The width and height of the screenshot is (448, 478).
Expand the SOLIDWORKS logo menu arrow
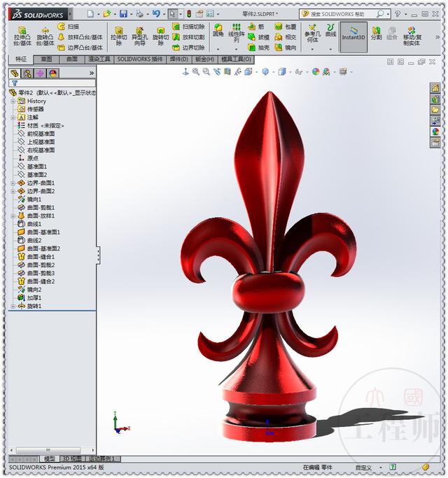tap(70, 14)
